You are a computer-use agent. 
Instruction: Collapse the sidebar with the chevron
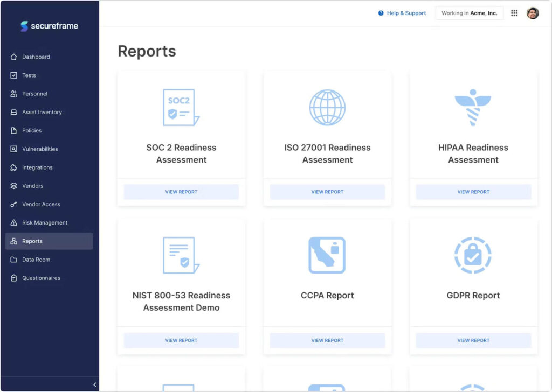tap(95, 384)
